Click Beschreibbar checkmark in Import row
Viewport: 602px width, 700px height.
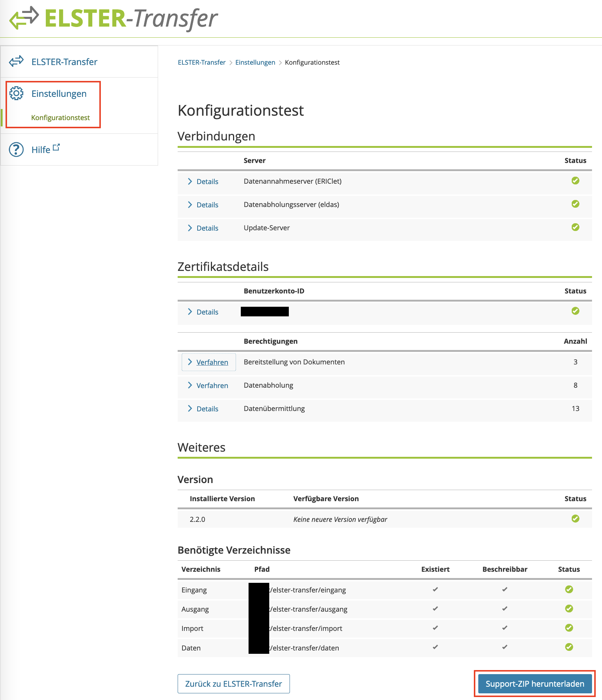coord(504,628)
